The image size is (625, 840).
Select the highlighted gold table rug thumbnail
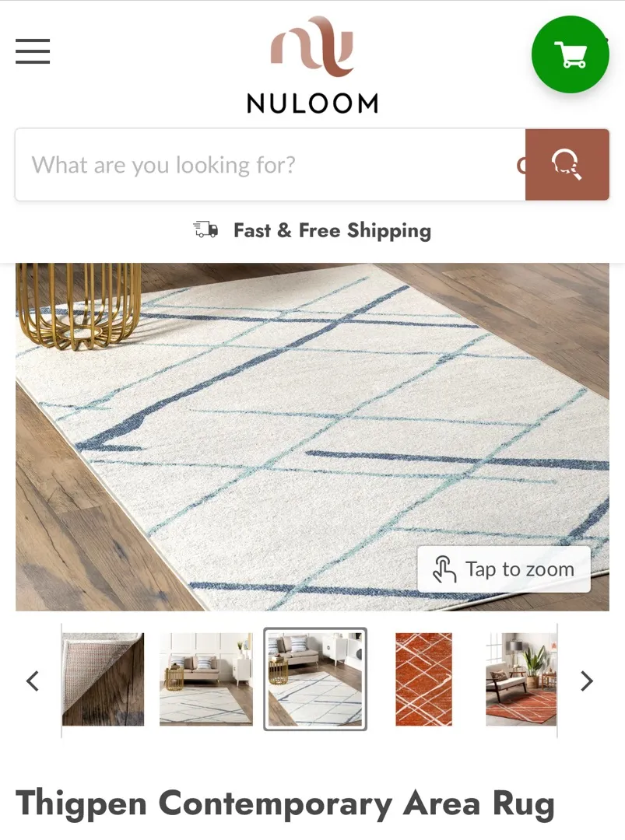click(315, 679)
